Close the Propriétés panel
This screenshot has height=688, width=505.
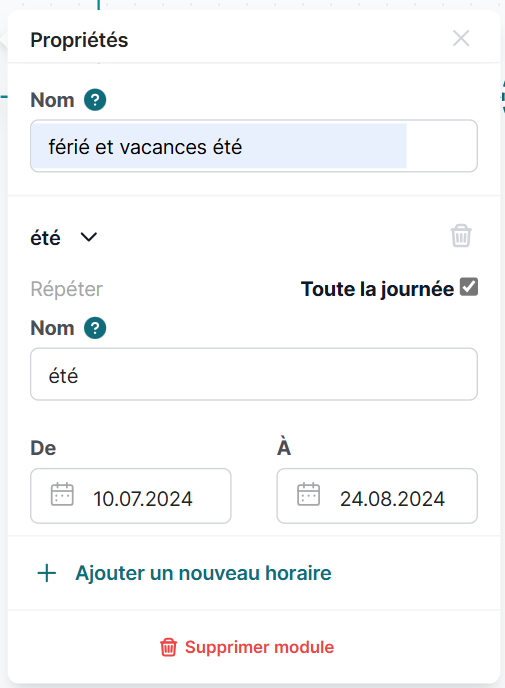[x=461, y=39]
